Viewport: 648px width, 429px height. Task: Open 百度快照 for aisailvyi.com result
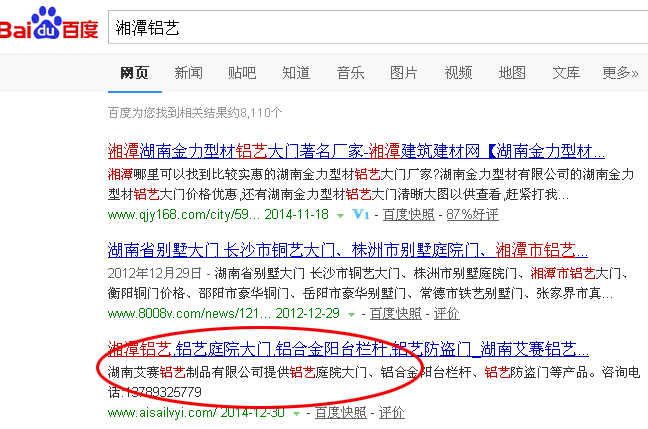341,412
